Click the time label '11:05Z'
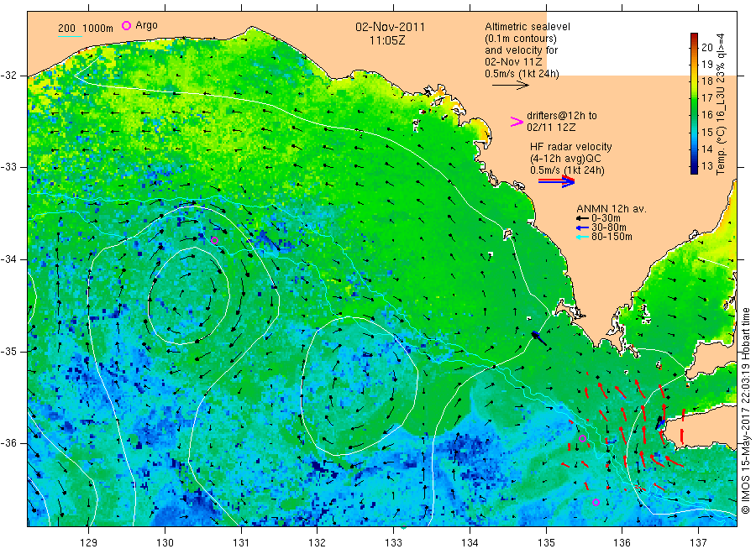 [387, 40]
